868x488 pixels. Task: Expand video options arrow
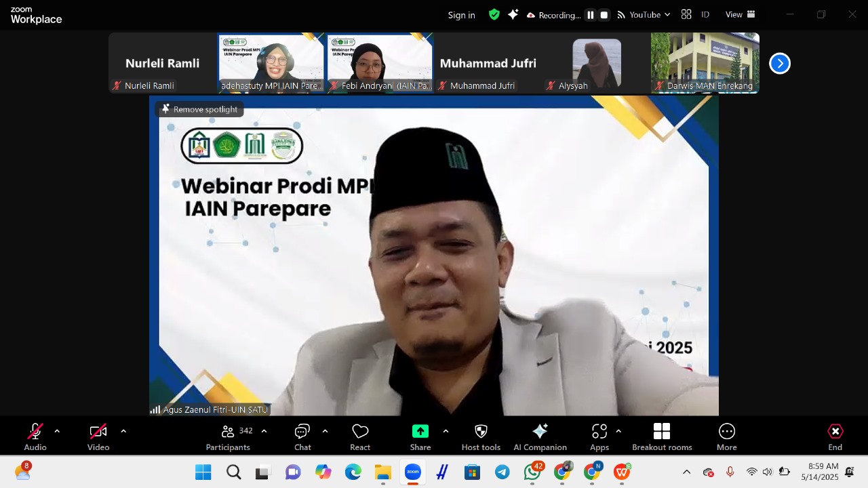coord(123,431)
